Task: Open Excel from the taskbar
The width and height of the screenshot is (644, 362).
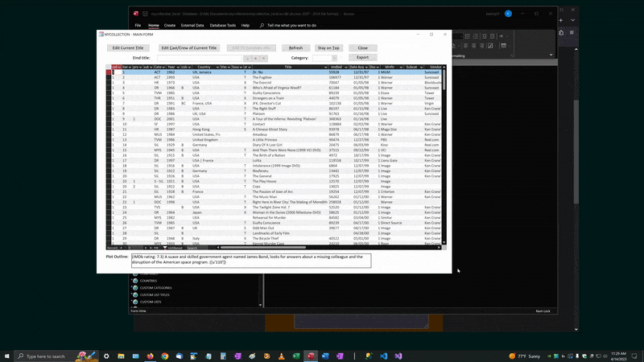Action: point(296,356)
